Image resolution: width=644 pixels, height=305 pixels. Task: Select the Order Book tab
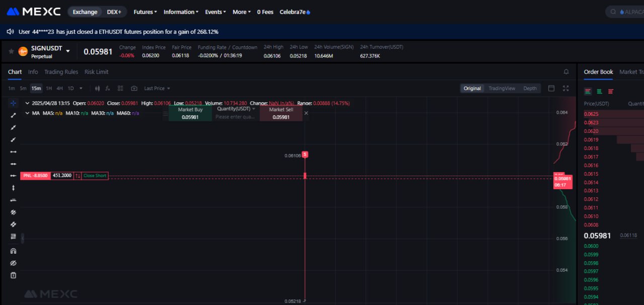(x=598, y=72)
